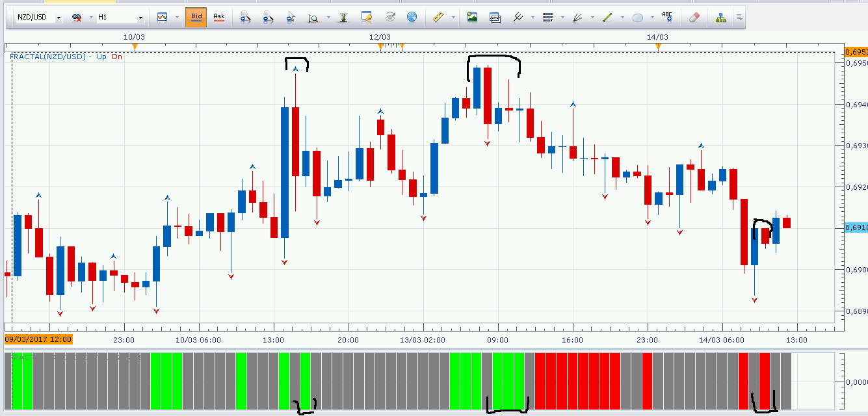This screenshot has width=868, height=416.
Task: Expand the fan lines dropdown arrow
Action: [591, 18]
